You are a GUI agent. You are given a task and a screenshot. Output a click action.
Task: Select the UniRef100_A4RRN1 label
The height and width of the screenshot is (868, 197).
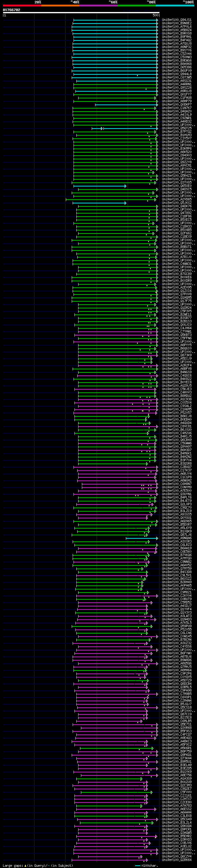point(176,84)
